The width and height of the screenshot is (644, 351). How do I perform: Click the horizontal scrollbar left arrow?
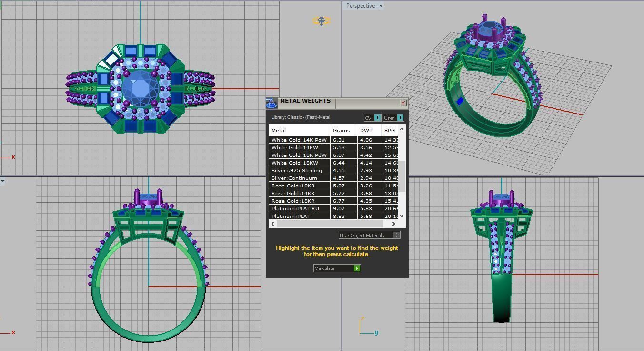click(273, 224)
